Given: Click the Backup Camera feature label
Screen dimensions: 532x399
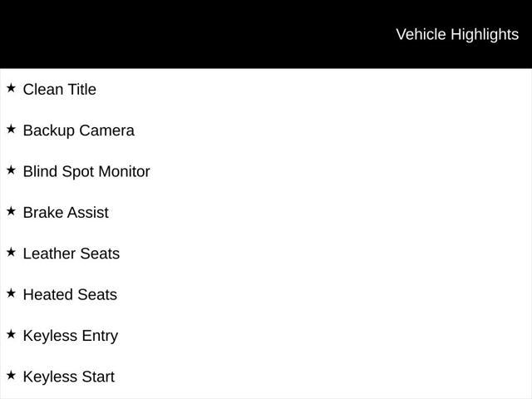Looking at the screenshot, I should 79,131.
